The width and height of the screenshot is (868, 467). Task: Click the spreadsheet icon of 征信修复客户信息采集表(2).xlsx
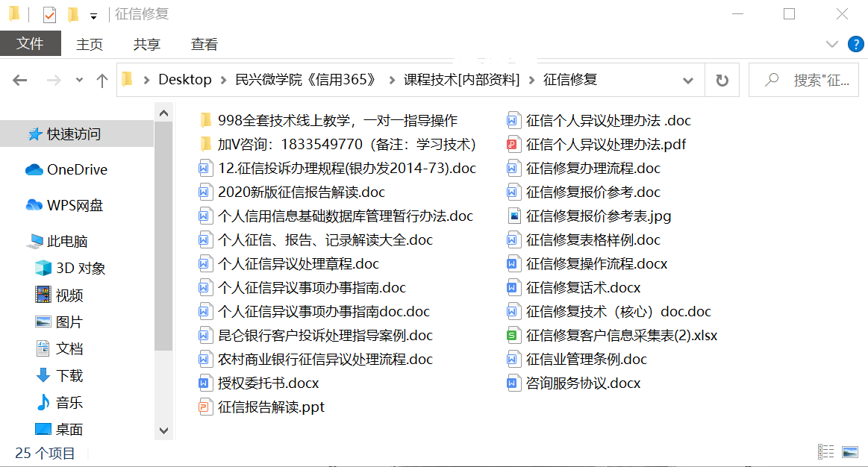click(x=513, y=335)
